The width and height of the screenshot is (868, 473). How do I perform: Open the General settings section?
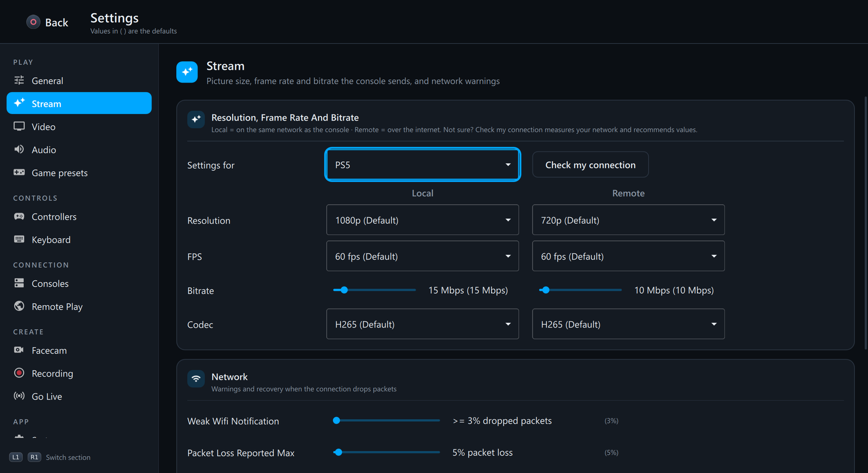click(x=79, y=80)
